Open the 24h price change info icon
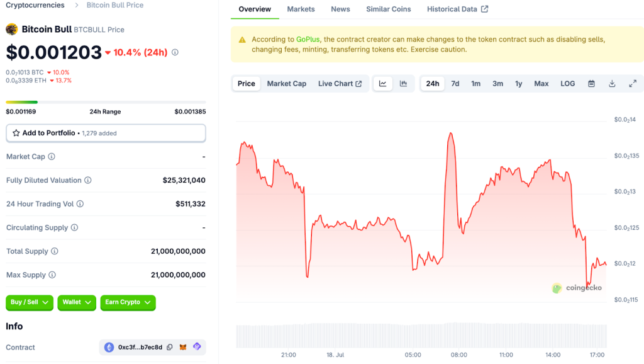Screen dimensions: 644x364 pyautogui.click(x=175, y=52)
